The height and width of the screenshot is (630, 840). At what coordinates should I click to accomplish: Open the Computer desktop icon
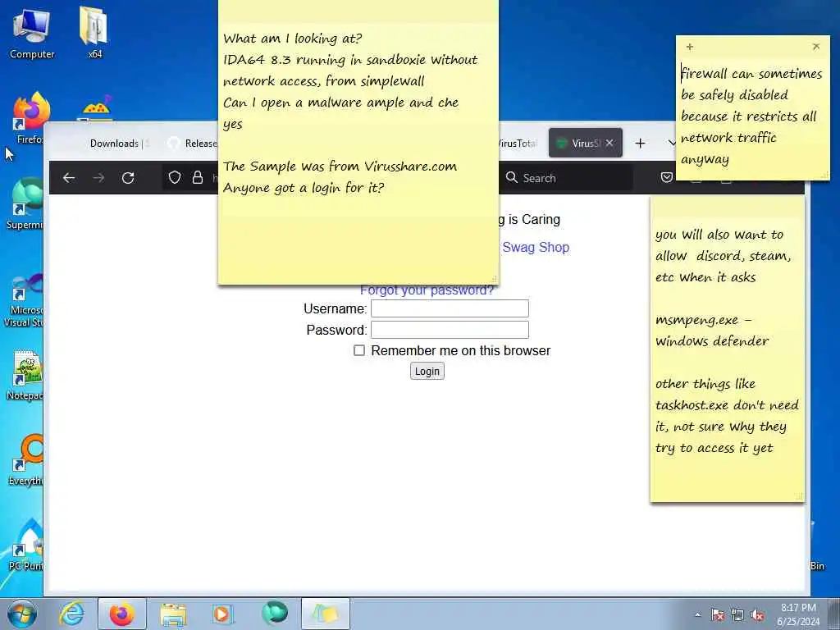click(x=31, y=32)
